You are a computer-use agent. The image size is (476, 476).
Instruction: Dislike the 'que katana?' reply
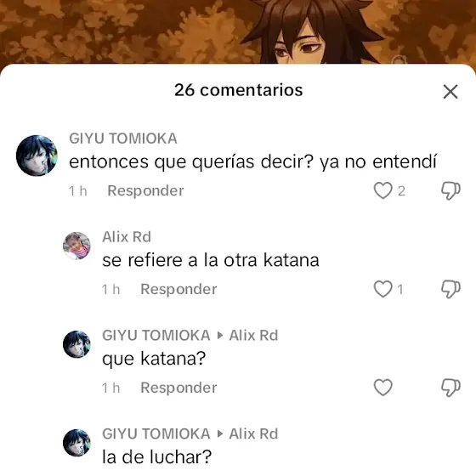[450, 388]
